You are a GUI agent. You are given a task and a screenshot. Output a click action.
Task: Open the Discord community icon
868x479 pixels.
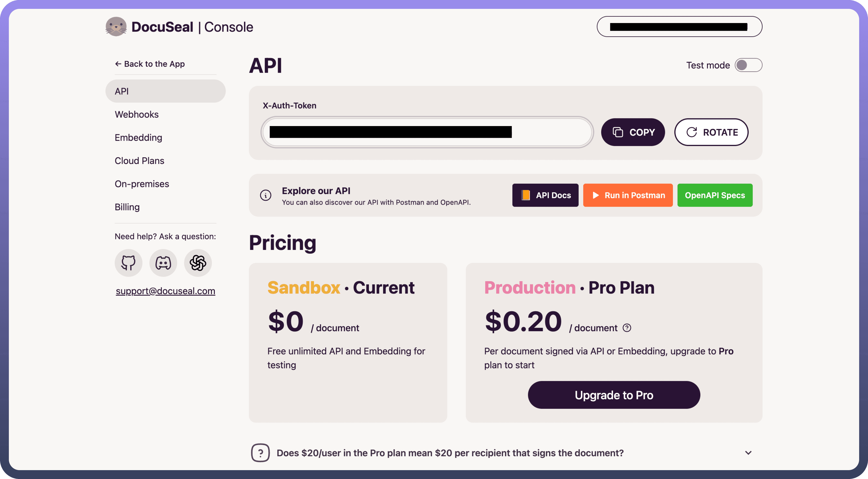[163, 263]
